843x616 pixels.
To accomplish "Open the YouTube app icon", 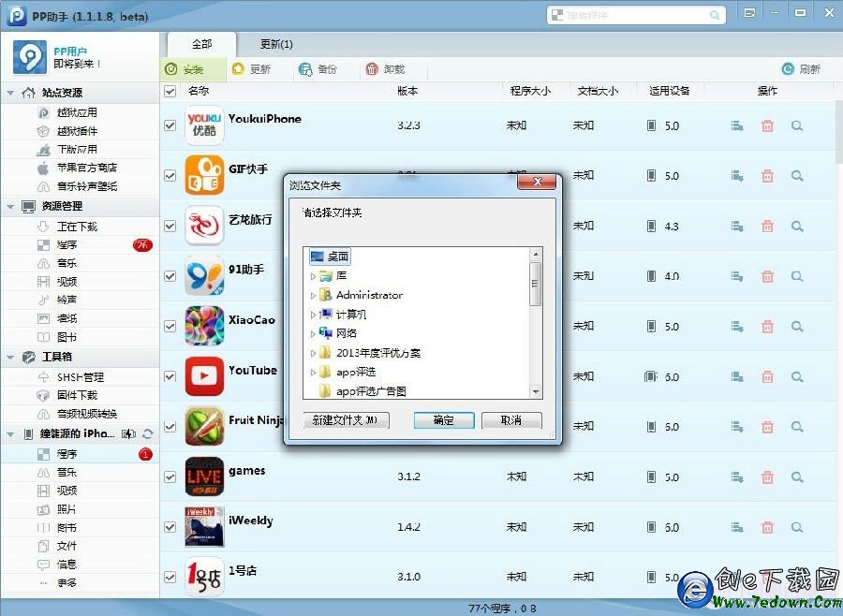I will click(x=204, y=376).
